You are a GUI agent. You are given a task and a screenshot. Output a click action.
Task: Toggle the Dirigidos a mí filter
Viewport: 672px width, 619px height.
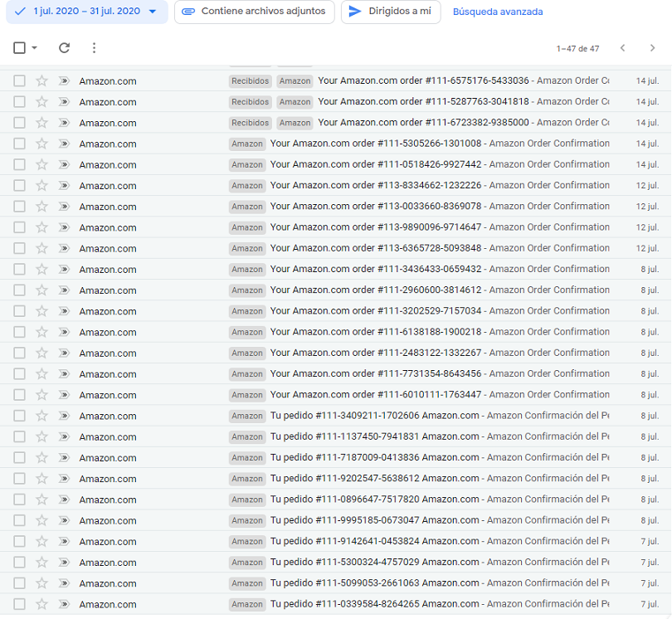coord(391,12)
